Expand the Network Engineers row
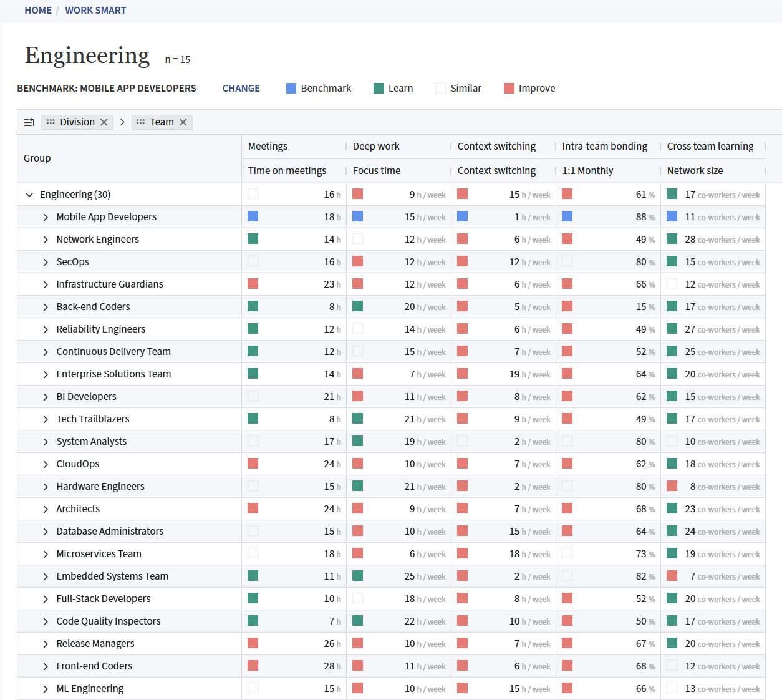The height and width of the screenshot is (700, 782). tap(46, 240)
